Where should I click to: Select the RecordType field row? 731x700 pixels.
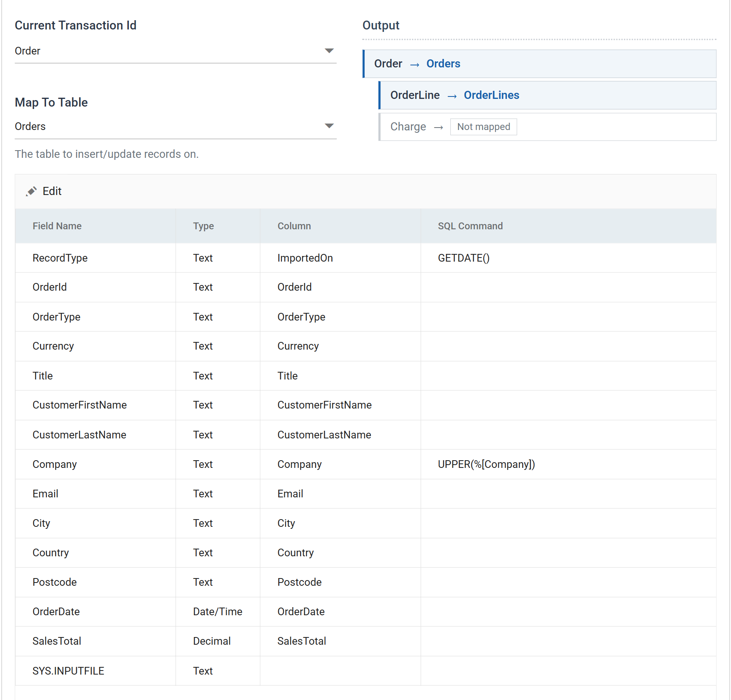366,258
